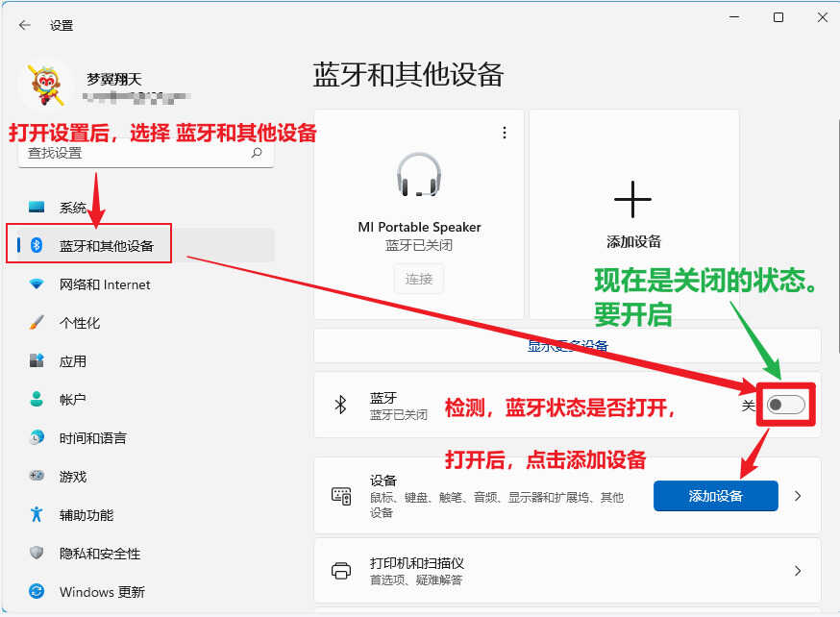Open the MI Portable Speaker three-dot menu

coord(505,133)
